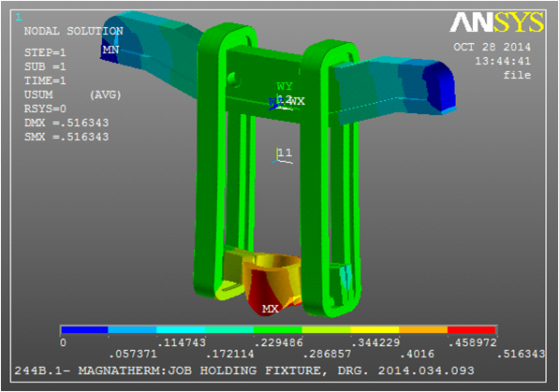The image size is (559, 392).
Task: Click the OCT 28 2014 date stamp
Action: (x=492, y=47)
